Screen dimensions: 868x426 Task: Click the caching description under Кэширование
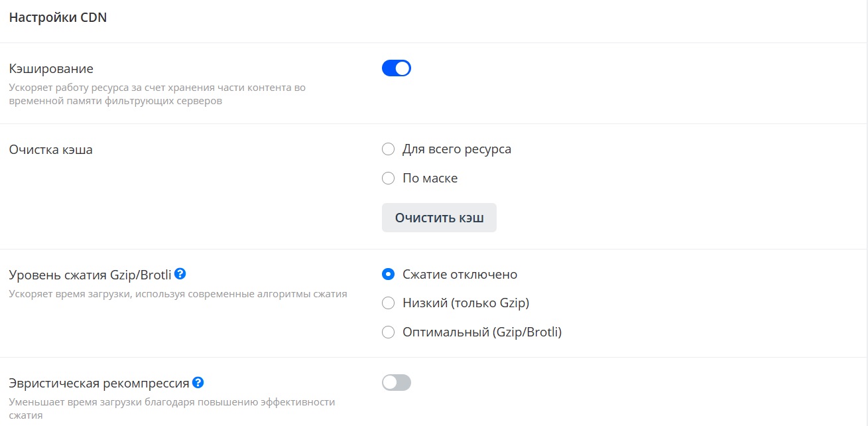157,94
